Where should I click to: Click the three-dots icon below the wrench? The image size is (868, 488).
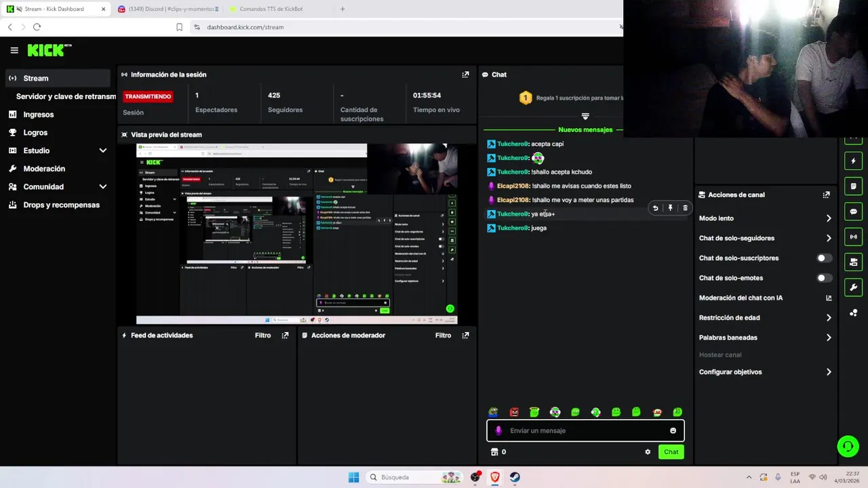853,312
